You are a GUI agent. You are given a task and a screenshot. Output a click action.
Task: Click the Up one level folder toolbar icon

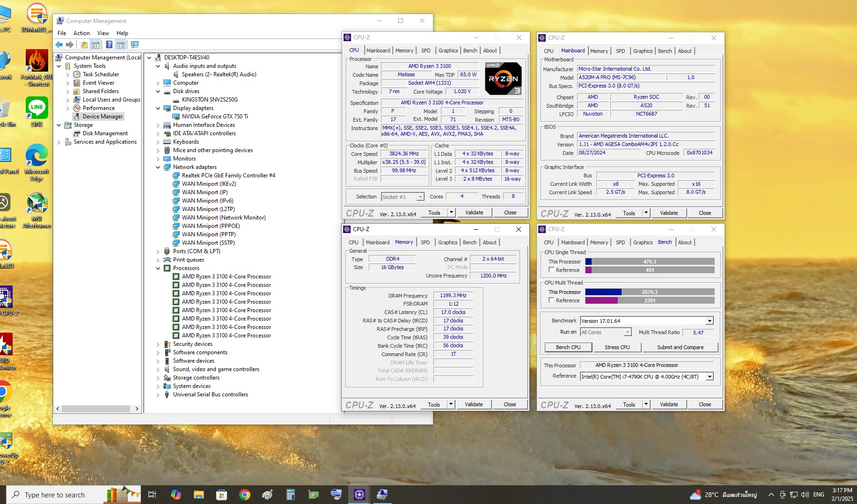pos(84,44)
